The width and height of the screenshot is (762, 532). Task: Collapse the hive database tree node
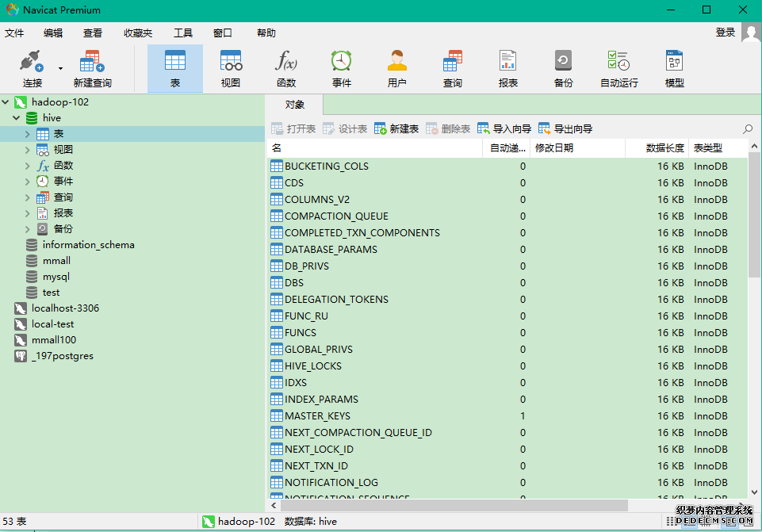click(17, 118)
